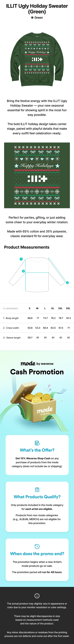The height and width of the screenshot is (644, 74).
Task: Click the Chest width row label
Action: [11, 328]
